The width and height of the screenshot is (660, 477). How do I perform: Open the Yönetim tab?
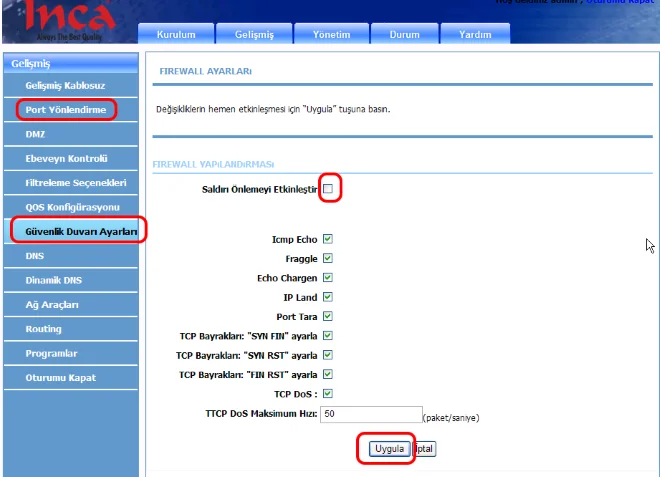click(x=331, y=34)
